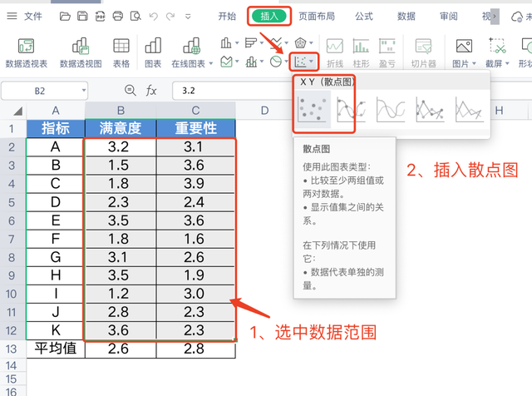Open the 文件 (File) menu
532x396 pixels.
pyautogui.click(x=33, y=16)
